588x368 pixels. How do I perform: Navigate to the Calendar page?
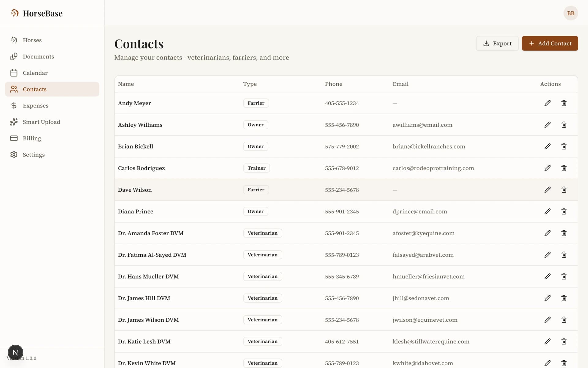click(x=35, y=73)
